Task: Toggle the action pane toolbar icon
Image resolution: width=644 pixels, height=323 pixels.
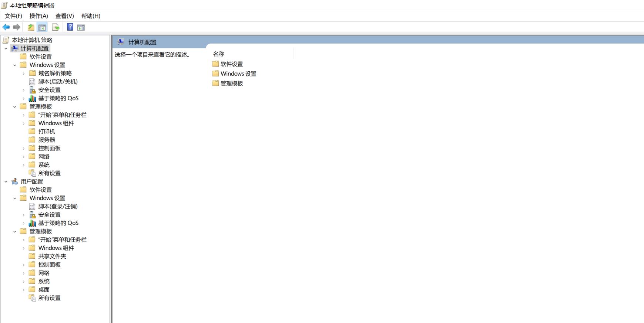Action: click(x=81, y=27)
